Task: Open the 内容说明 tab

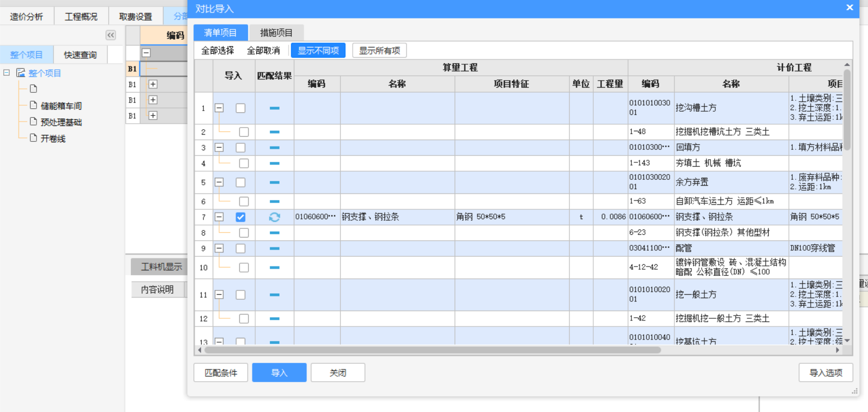Action: click(158, 289)
